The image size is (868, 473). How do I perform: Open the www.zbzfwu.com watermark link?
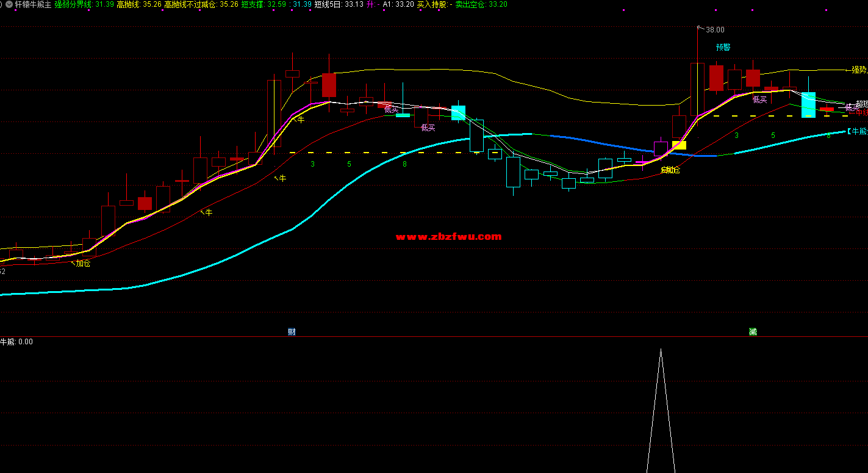coord(448,237)
